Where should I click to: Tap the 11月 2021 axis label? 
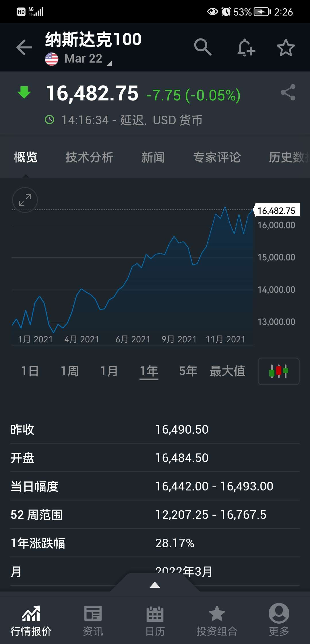226,340
